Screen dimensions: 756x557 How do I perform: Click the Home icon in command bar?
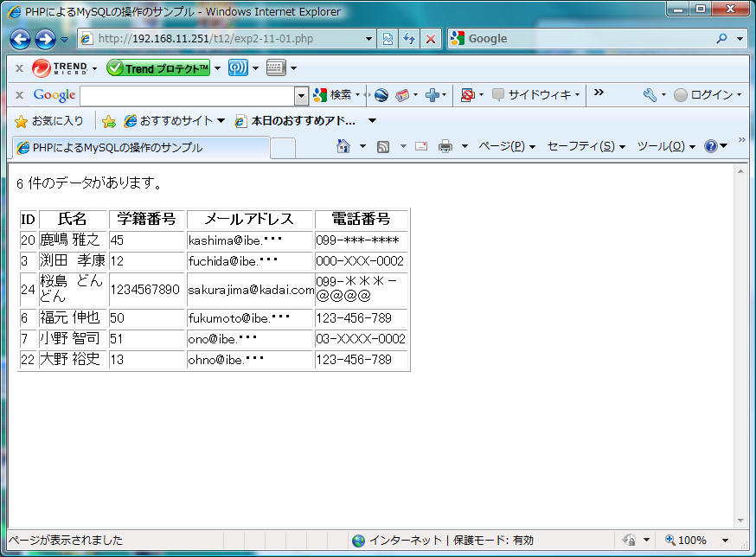coord(343,146)
